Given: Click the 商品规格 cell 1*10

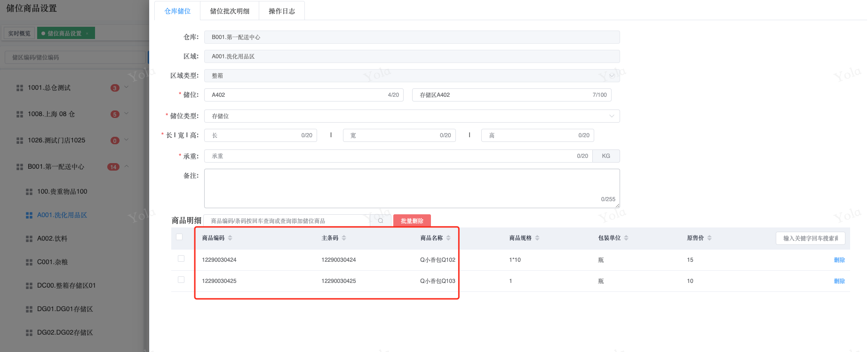Looking at the screenshot, I should click(x=515, y=260).
